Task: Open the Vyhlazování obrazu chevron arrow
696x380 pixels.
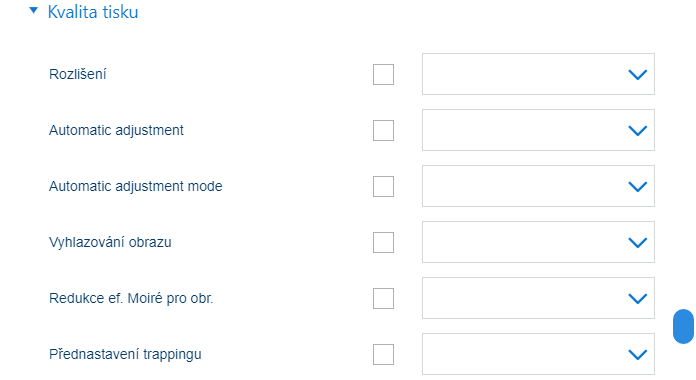Action: pos(638,242)
